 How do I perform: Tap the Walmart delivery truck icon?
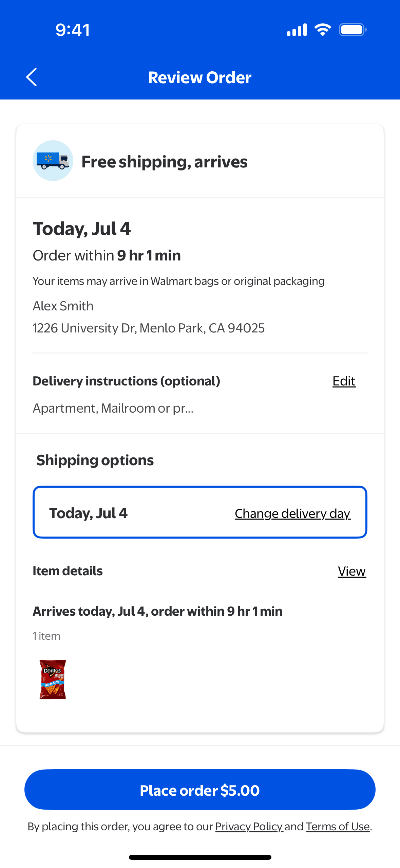53,161
